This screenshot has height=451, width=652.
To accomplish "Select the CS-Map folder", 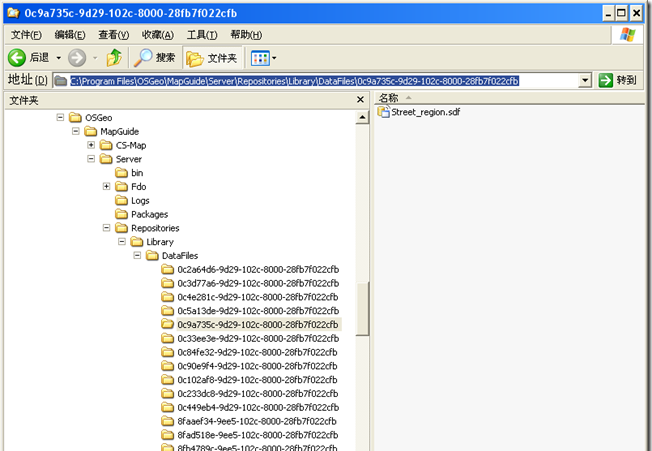I will [131, 145].
